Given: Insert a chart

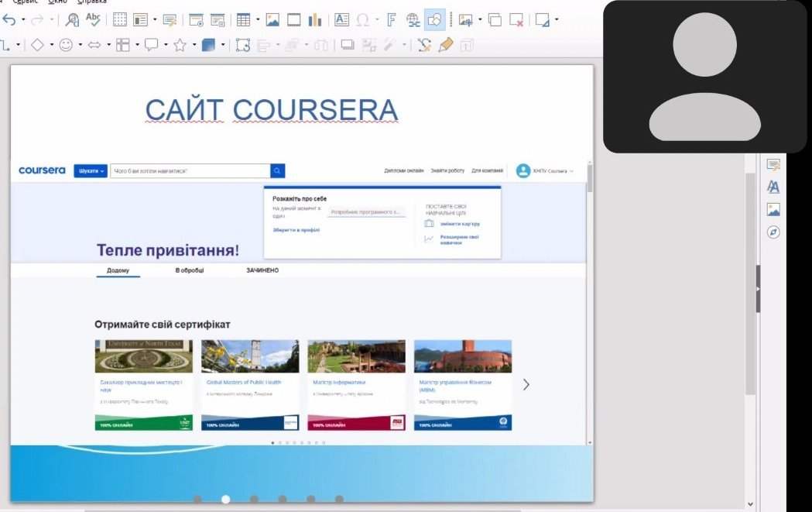Looking at the screenshot, I should coord(315,20).
